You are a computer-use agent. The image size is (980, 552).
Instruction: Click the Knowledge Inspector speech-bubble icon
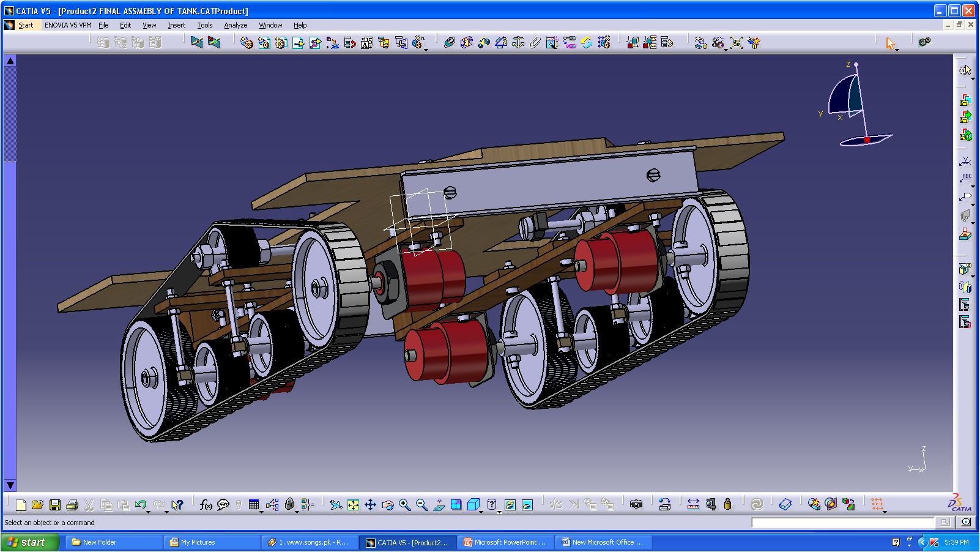(x=223, y=505)
